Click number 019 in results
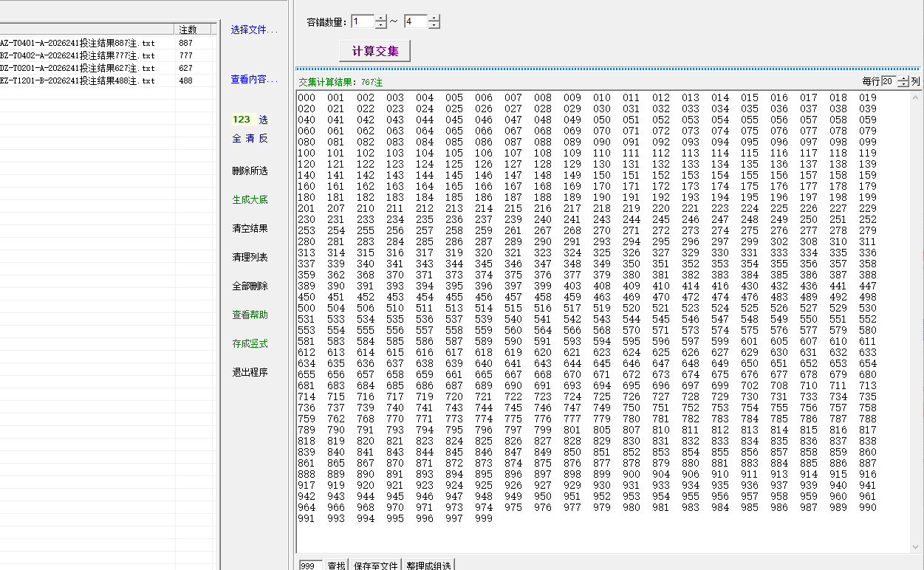This screenshot has height=570, width=924. (868, 97)
